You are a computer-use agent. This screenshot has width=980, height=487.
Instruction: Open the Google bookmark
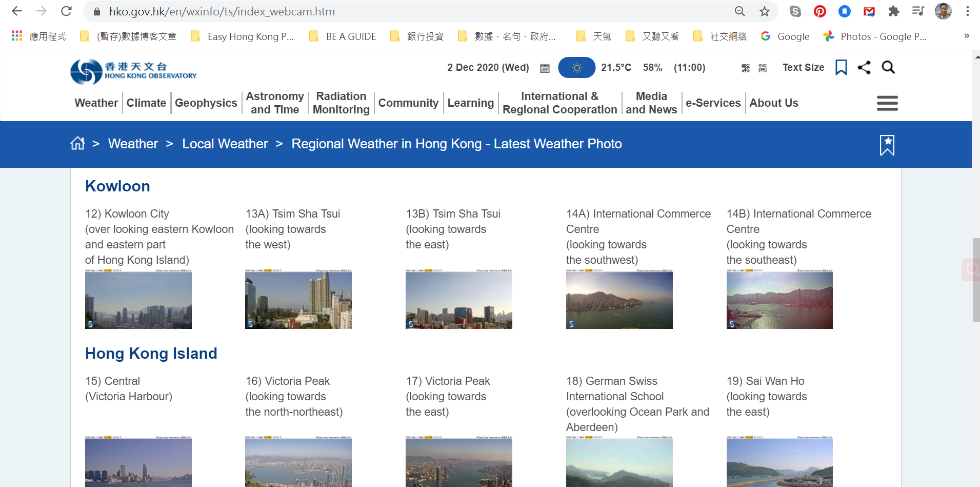click(785, 36)
